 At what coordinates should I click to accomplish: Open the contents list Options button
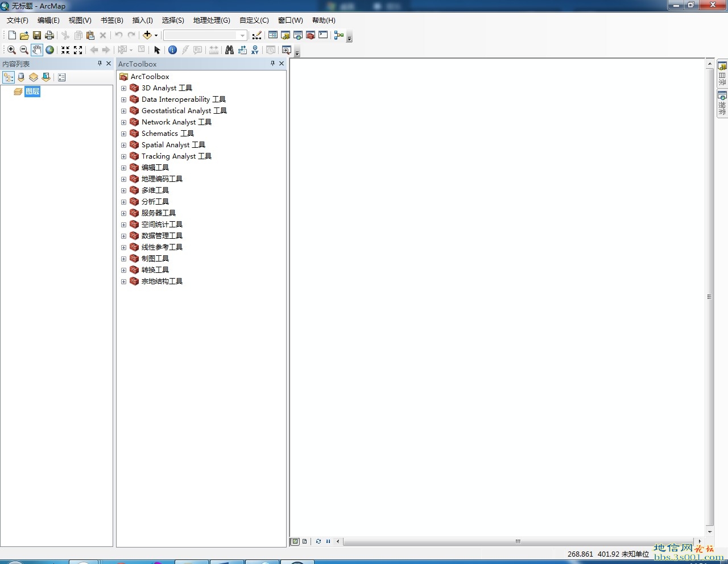[x=62, y=77]
